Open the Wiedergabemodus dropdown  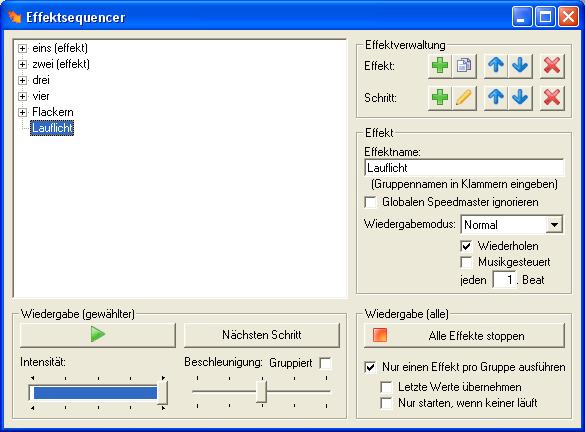click(x=554, y=225)
